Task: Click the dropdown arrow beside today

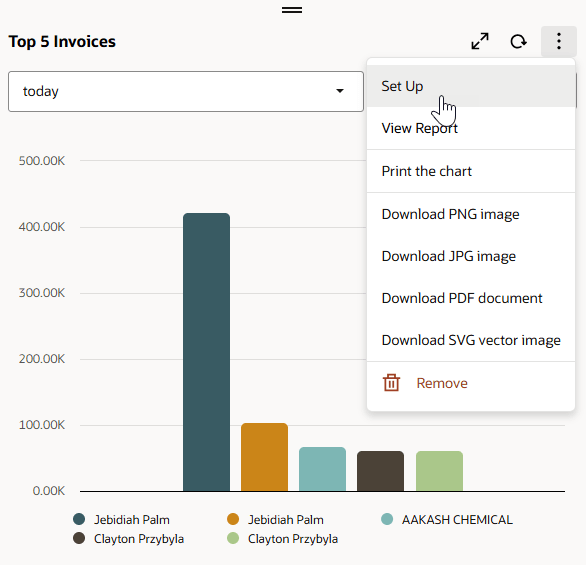Action: click(340, 91)
